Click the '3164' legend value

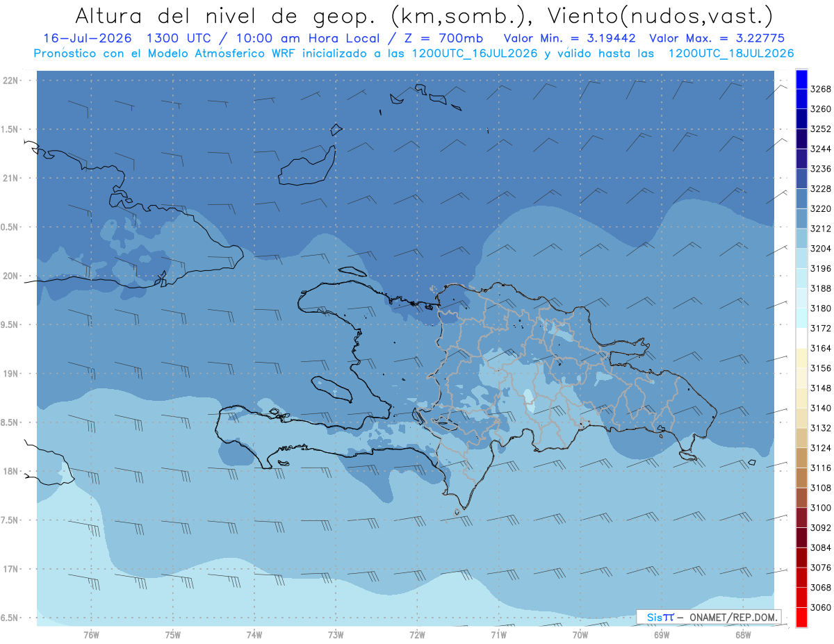821,348
